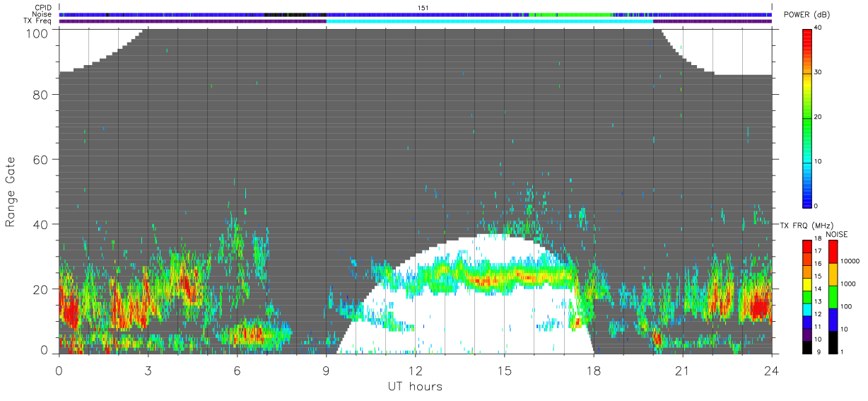Click the 60 tick label on the Range Gate axis
This screenshot has height=401, width=868.
coord(42,160)
